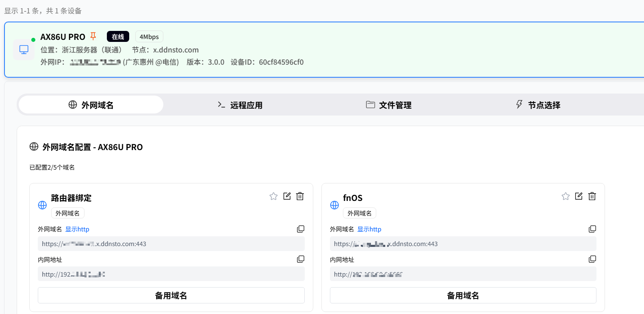Viewport: 644px width, 314px height.
Task: Go to the 文件管理 tab
Action: [388, 105]
